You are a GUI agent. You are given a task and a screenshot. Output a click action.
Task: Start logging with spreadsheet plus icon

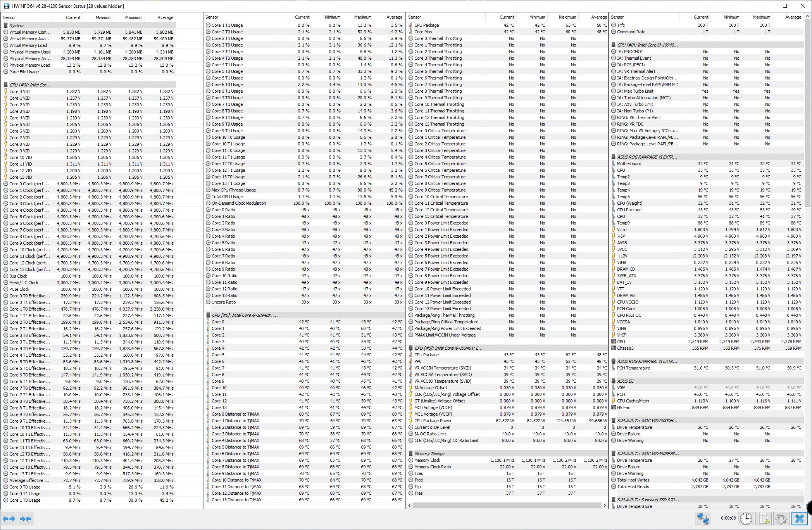click(x=764, y=519)
